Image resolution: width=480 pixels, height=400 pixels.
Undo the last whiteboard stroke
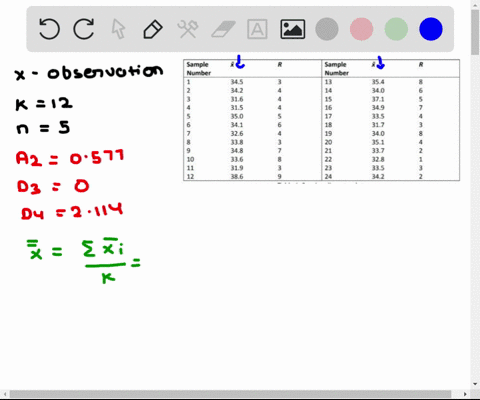pos(49,29)
